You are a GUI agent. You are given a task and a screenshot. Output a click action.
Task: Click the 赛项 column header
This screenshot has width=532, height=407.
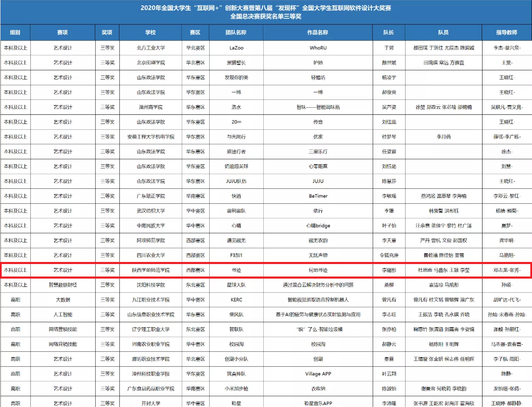coord(62,32)
